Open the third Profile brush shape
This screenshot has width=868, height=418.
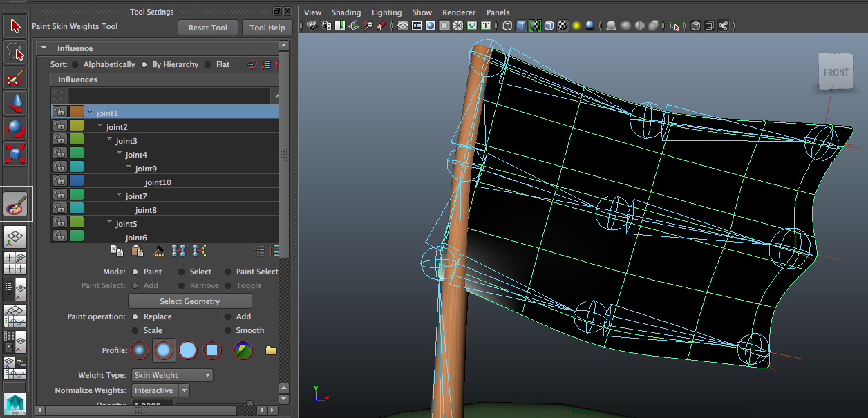tap(188, 350)
